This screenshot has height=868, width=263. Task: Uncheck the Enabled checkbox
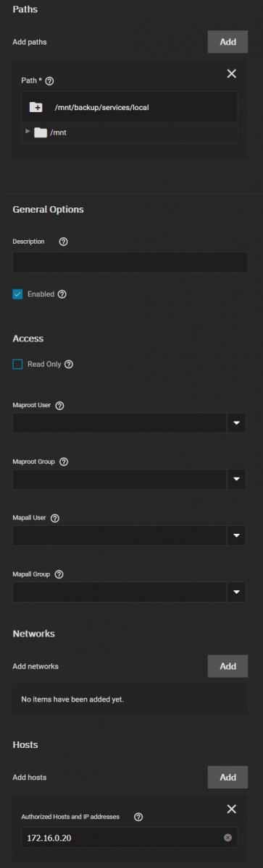[18, 294]
